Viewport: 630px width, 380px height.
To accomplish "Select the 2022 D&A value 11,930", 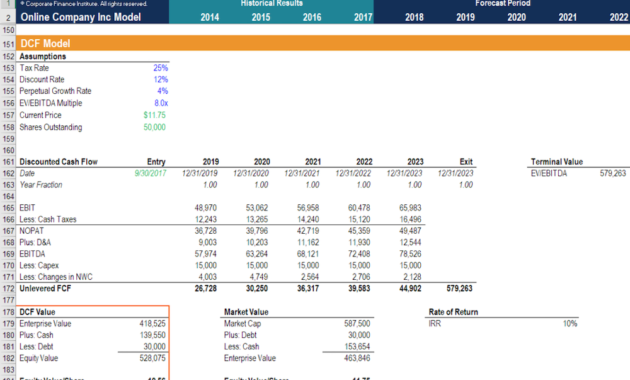I will (359, 242).
